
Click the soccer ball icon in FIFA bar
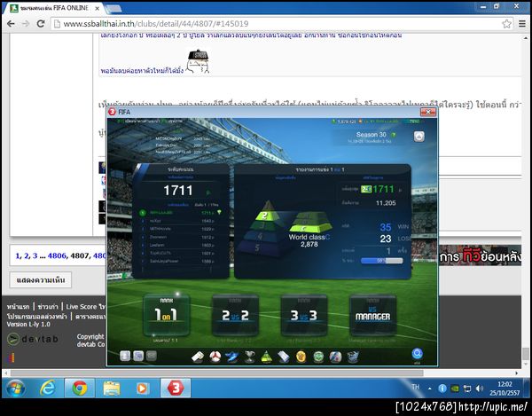coord(215,357)
